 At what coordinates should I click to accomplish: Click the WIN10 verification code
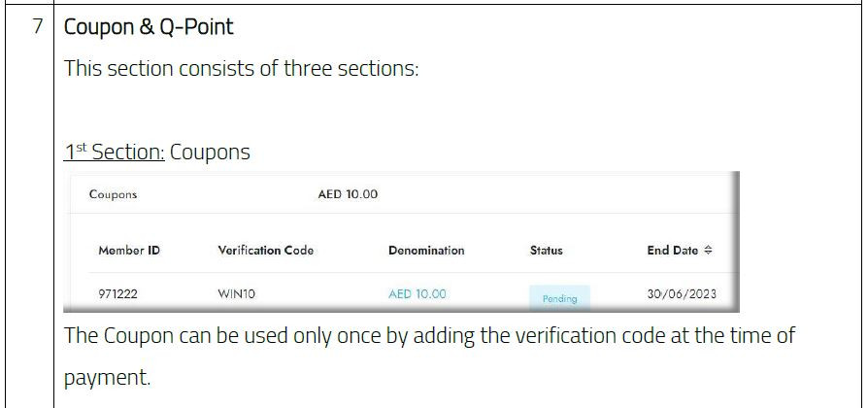pyautogui.click(x=236, y=294)
